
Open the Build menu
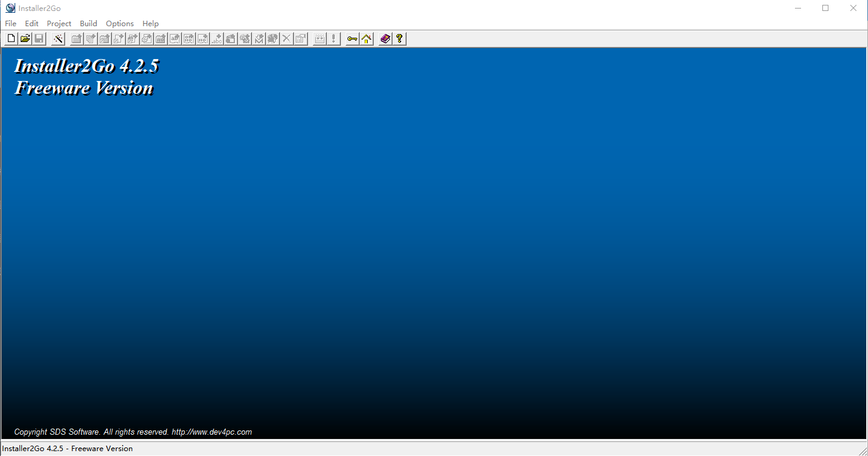(88, 24)
